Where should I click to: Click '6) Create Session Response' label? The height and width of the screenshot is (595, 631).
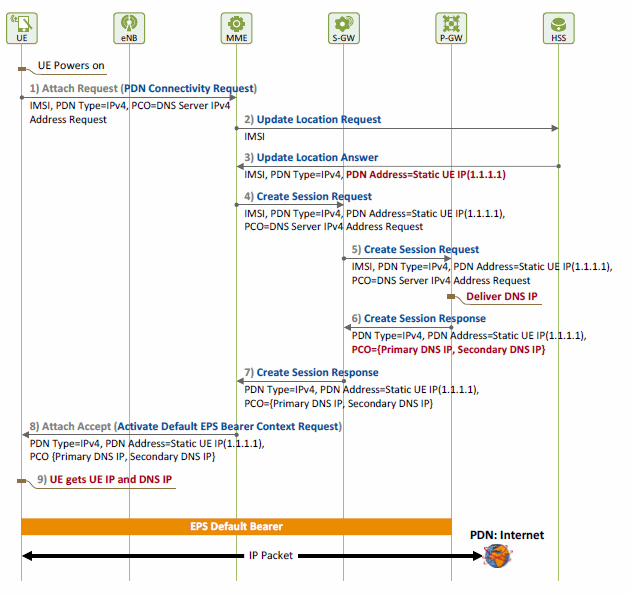tap(419, 318)
